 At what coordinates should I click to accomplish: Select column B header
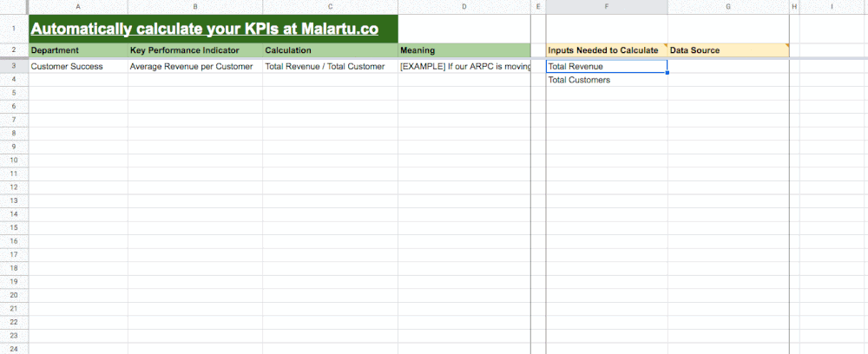(195, 7)
